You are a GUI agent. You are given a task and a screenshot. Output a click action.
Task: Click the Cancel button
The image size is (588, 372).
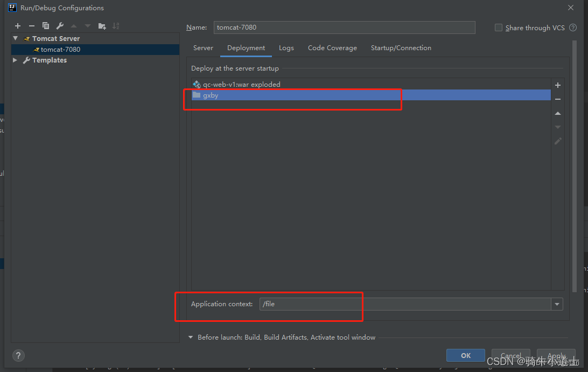pyautogui.click(x=511, y=355)
